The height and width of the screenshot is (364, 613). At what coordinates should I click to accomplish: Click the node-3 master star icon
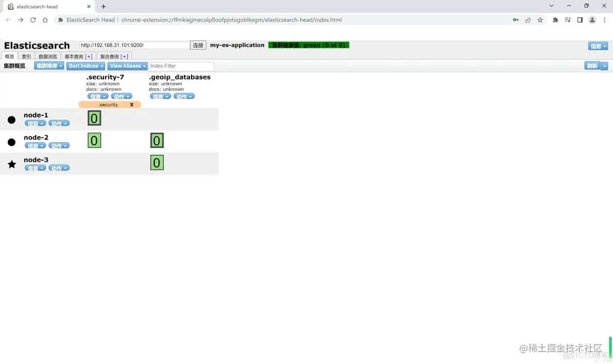tap(12, 164)
